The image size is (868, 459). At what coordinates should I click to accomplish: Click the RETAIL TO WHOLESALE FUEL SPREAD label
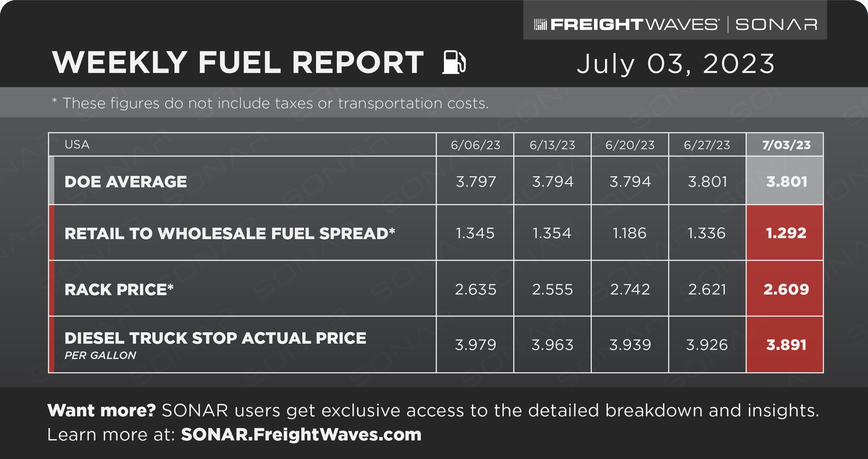pos(230,233)
